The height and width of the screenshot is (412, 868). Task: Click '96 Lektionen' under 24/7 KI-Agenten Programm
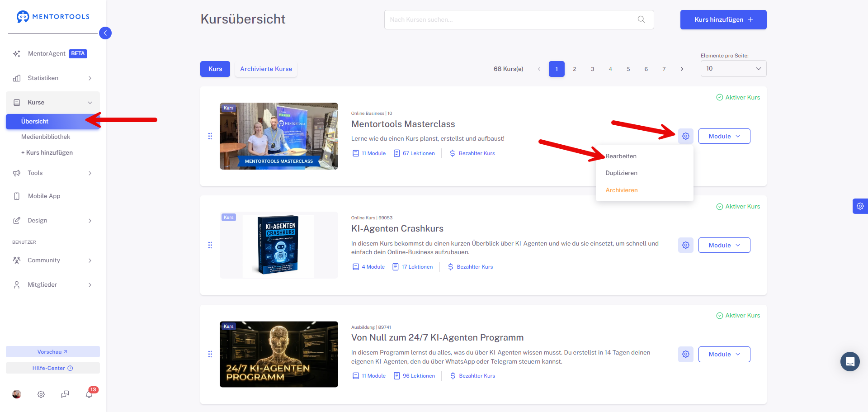[414, 376]
